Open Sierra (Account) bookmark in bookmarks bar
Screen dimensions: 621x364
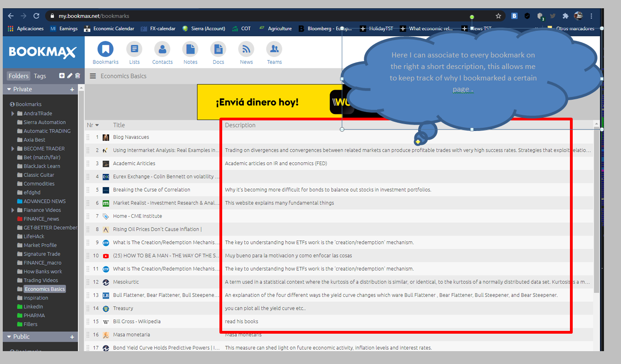pyautogui.click(x=204, y=28)
